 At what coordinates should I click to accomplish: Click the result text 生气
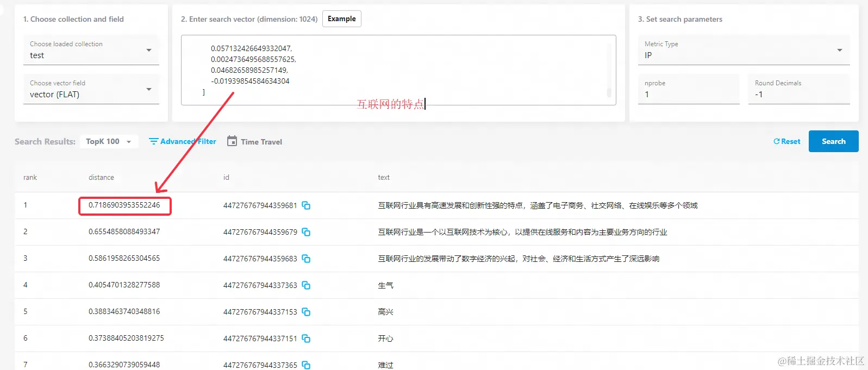pos(385,285)
